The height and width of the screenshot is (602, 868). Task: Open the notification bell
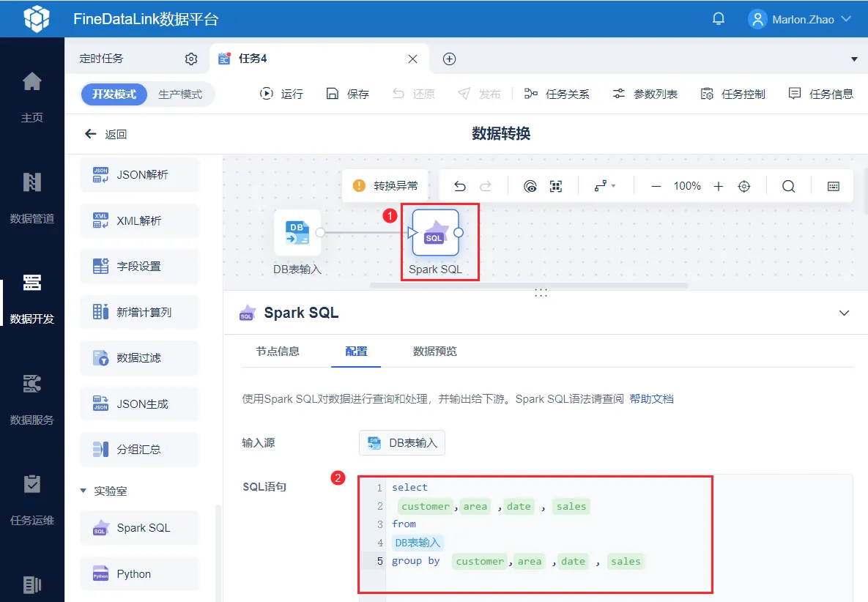(x=719, y=19)
